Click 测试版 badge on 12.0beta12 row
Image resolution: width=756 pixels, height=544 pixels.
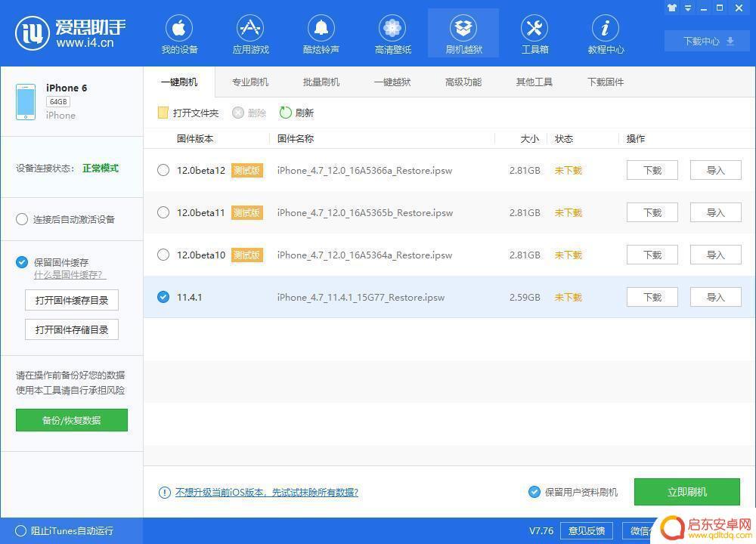click(x=247, y=170)
